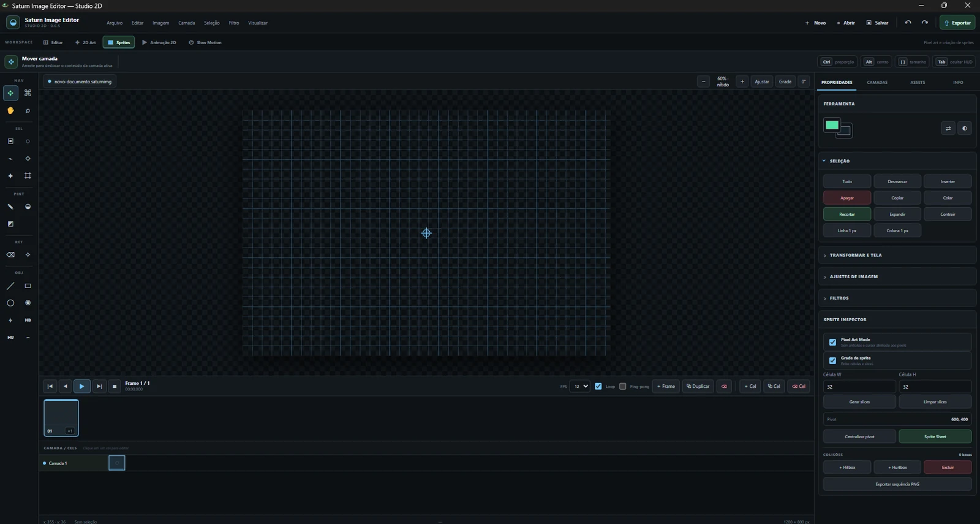This screenshot has height=524, width=980.
Task: Select the Crop tool
Action: [x=28, y=176]
